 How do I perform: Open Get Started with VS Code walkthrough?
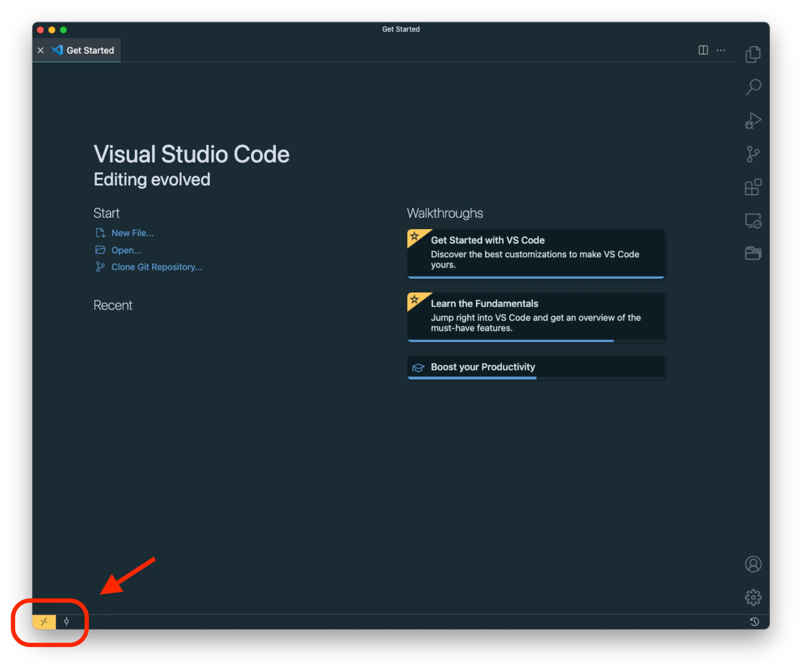click(x=536, y=254)
